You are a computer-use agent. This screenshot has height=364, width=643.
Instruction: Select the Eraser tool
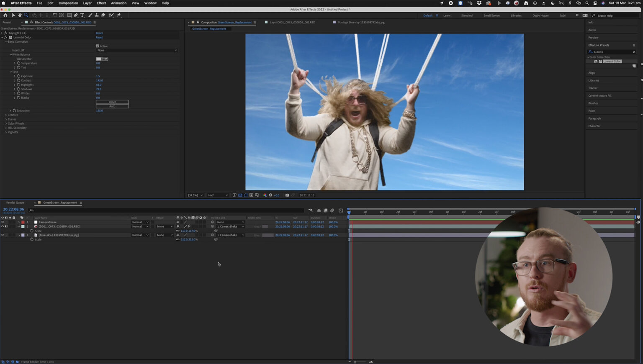103,15
